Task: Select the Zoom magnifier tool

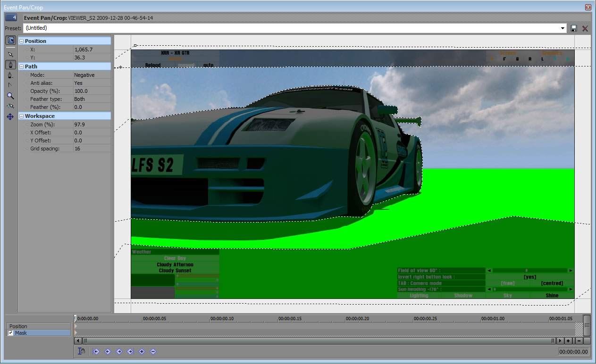Action: (10, 95)
